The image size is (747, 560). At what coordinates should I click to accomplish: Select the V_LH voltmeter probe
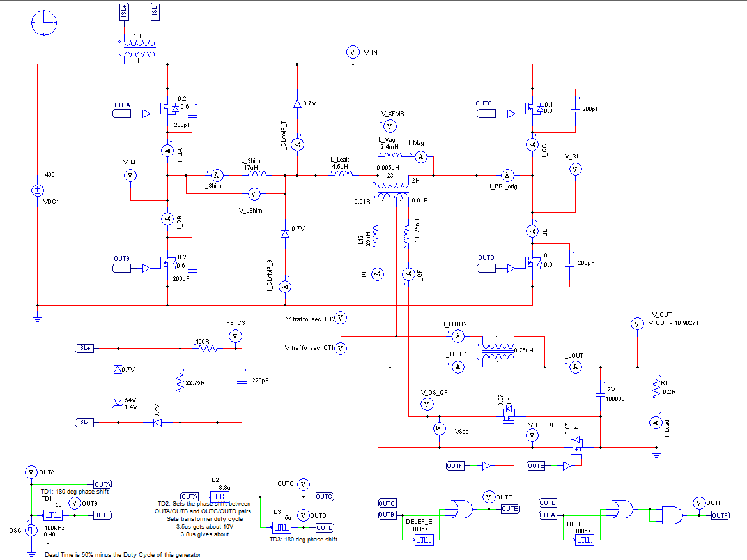[x=130, y=176]
